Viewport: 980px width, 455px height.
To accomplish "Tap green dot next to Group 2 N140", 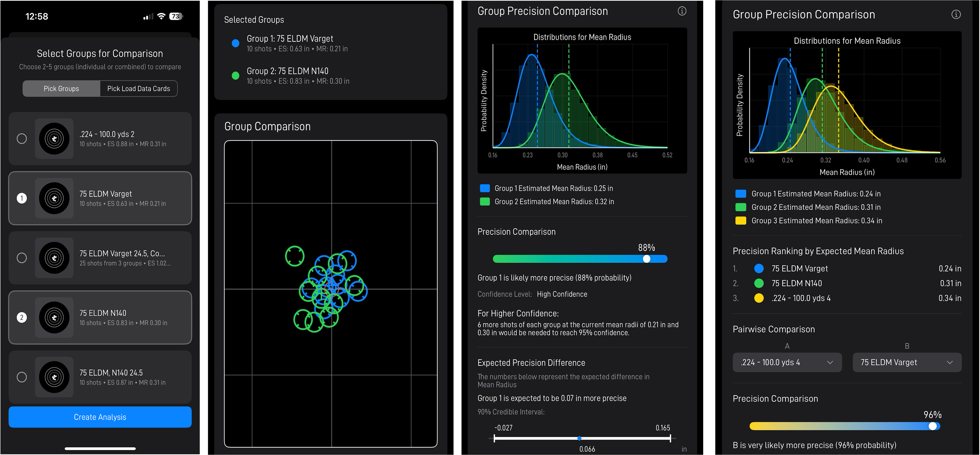I will (x=235, y=76).
